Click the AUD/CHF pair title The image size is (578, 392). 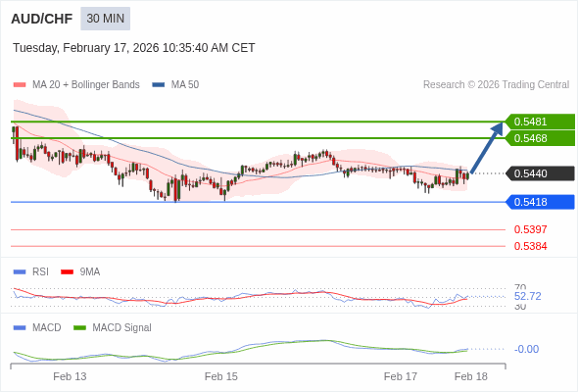coord(42,19)
